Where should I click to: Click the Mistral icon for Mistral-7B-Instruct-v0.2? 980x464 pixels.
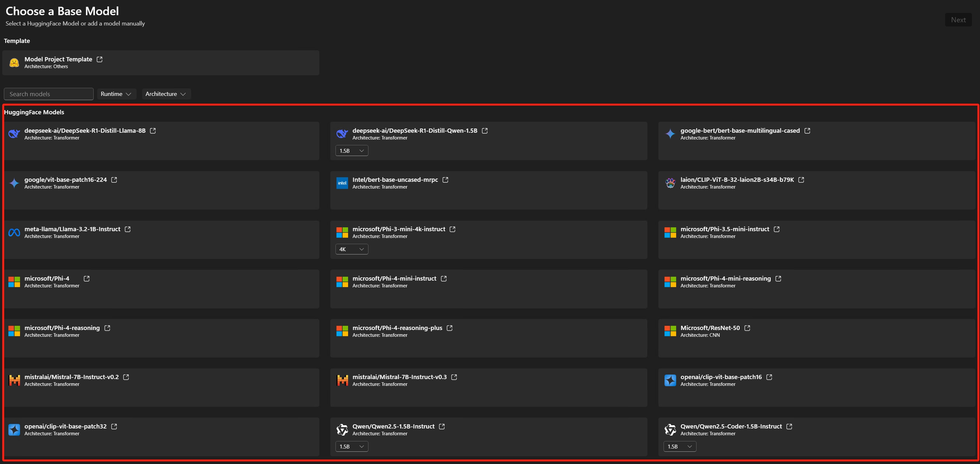[x=14, y=380]
